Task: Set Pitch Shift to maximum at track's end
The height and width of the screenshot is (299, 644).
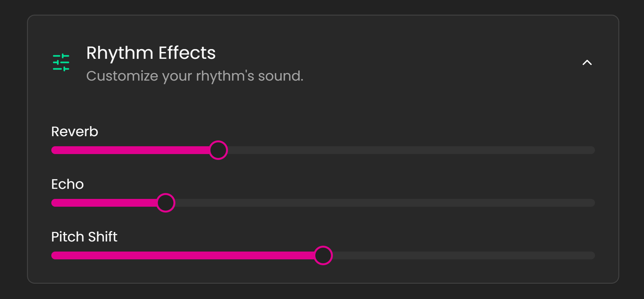Action: tap(593, 255)
